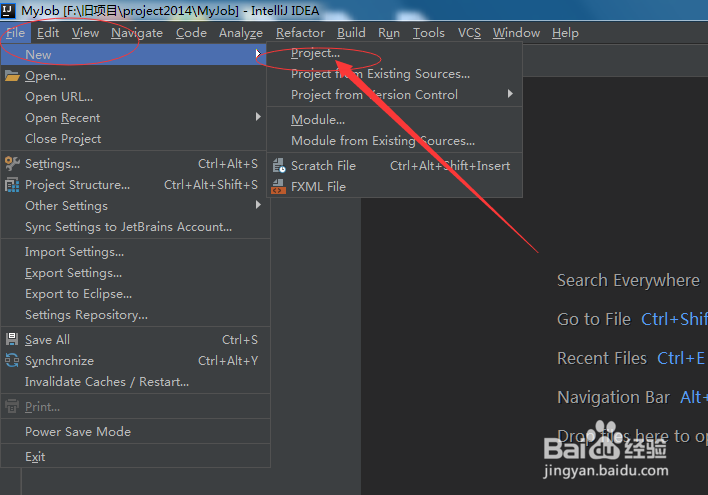Open the Build menu
Image resolution: width=708 pixels, height=495 pixels.
coord(351,33)
